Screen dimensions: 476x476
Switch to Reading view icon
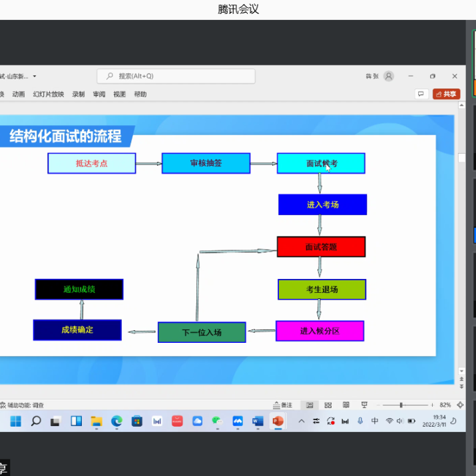click(x=346, y=405)
